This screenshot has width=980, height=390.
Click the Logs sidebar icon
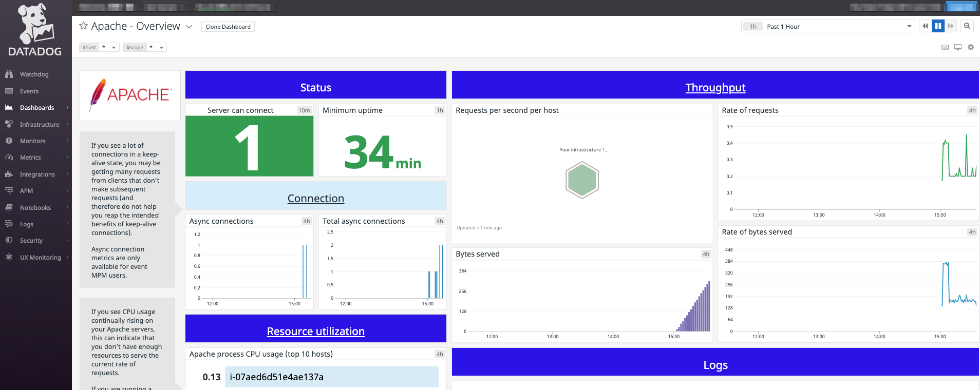[9, 224]
